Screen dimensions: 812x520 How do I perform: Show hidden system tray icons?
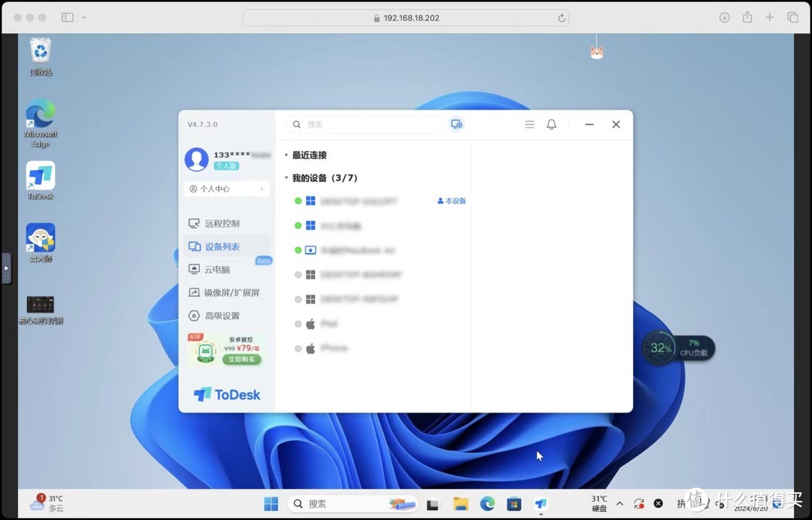[x=620, y=503]
